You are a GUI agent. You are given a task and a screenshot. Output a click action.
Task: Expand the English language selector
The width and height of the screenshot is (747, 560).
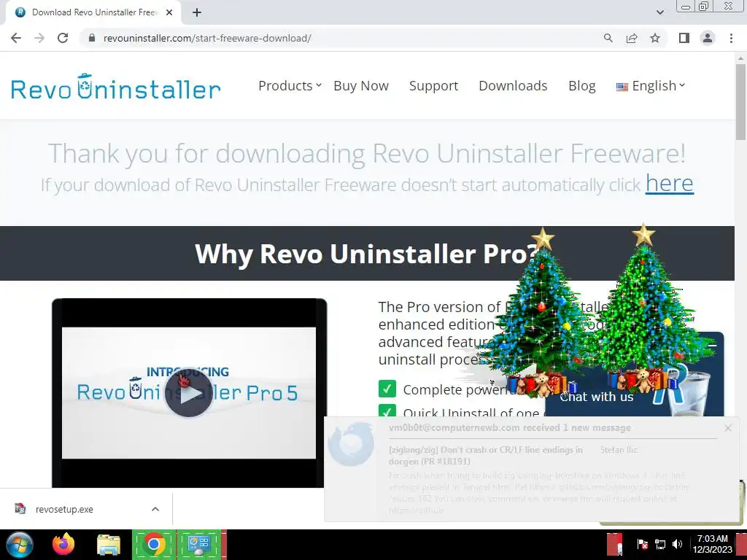pos(651,86)
